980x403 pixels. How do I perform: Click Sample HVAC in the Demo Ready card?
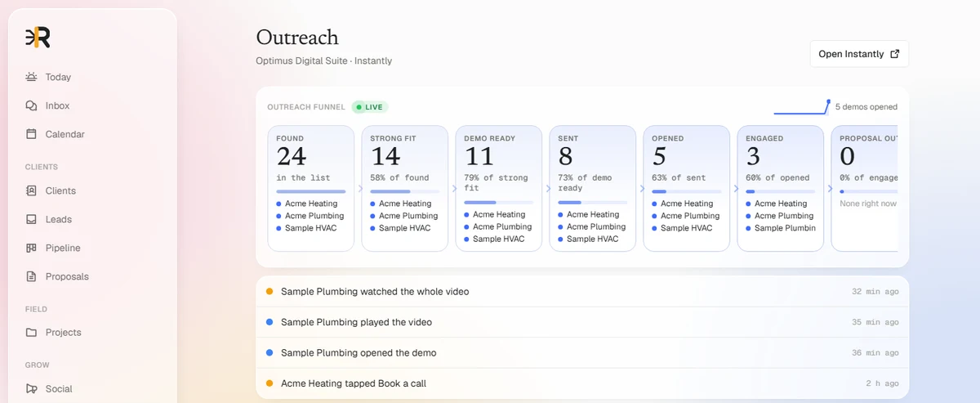point(498,240)
